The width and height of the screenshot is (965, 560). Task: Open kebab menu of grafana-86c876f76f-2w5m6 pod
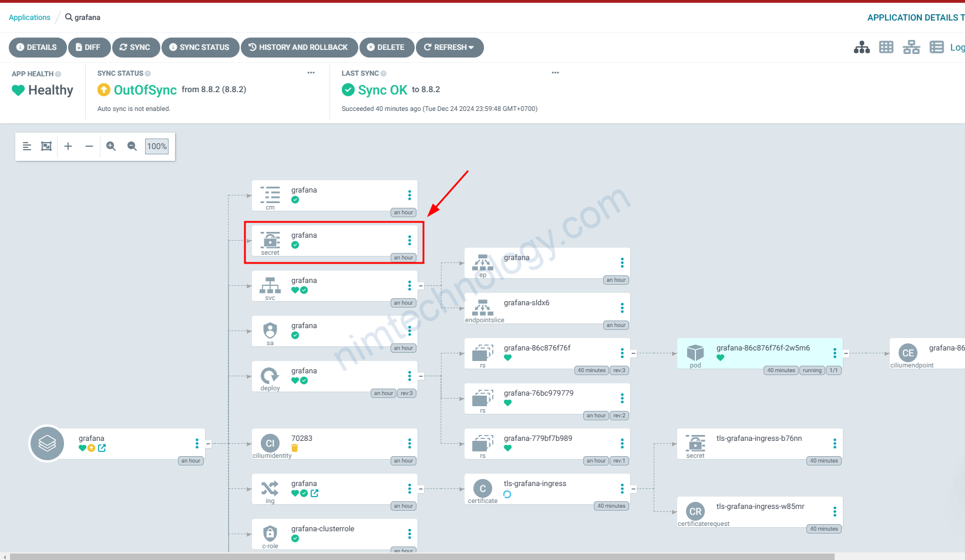[835, 353]
